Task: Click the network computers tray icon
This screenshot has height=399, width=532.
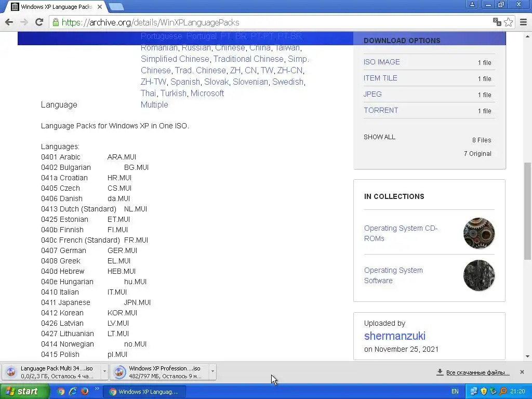Action: (474, 392)
